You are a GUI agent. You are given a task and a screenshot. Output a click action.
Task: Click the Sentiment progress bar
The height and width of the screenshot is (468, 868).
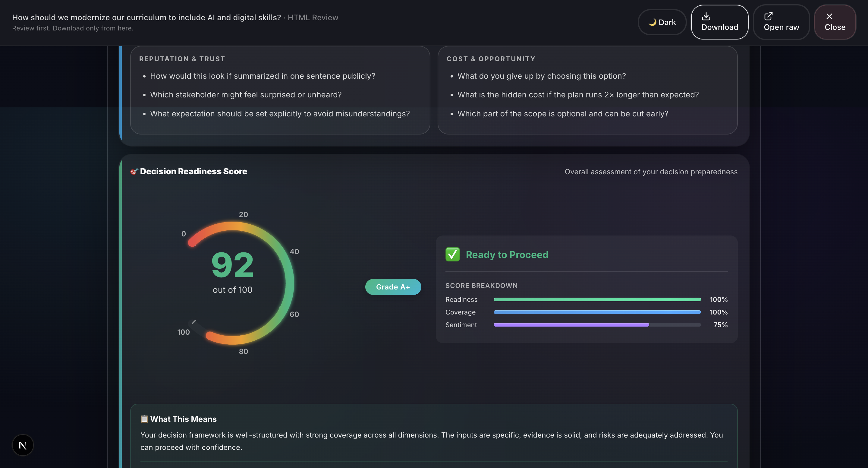pos(597,325)
